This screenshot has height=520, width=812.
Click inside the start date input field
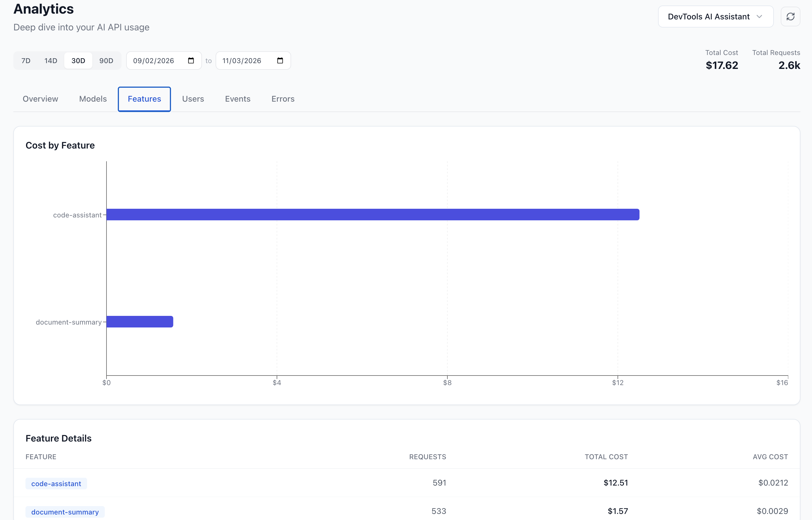pyautogui.click(x=154, y=60)
